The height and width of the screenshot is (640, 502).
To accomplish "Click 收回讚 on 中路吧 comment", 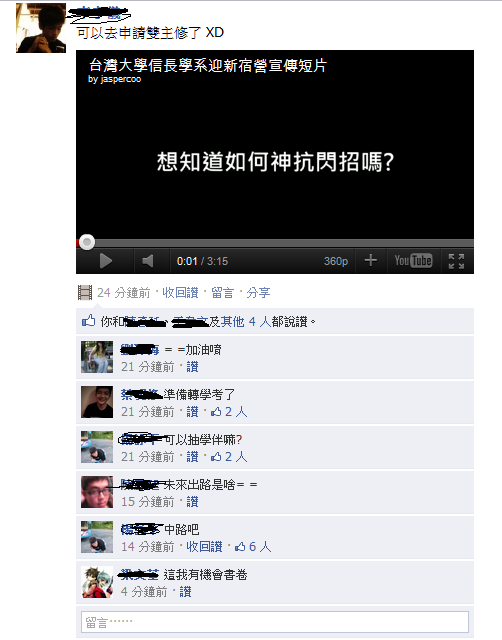I will point(204,547).
